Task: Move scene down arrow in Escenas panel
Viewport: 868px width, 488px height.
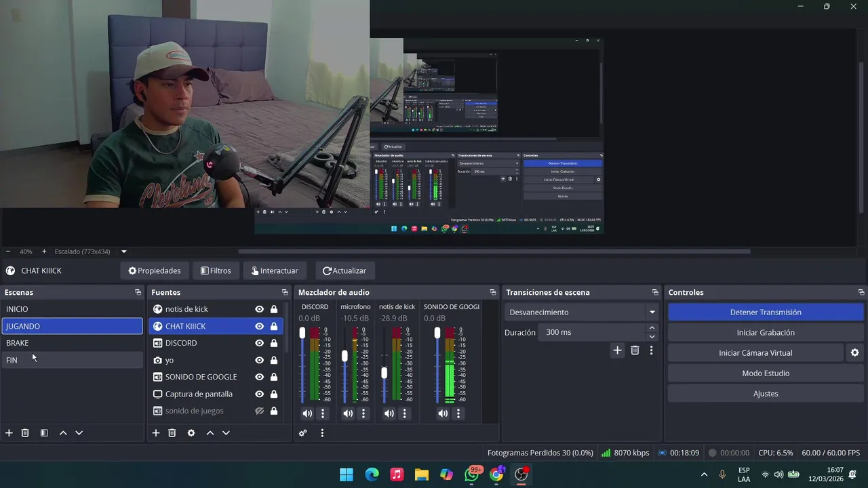Action: (x=79, y=432)
